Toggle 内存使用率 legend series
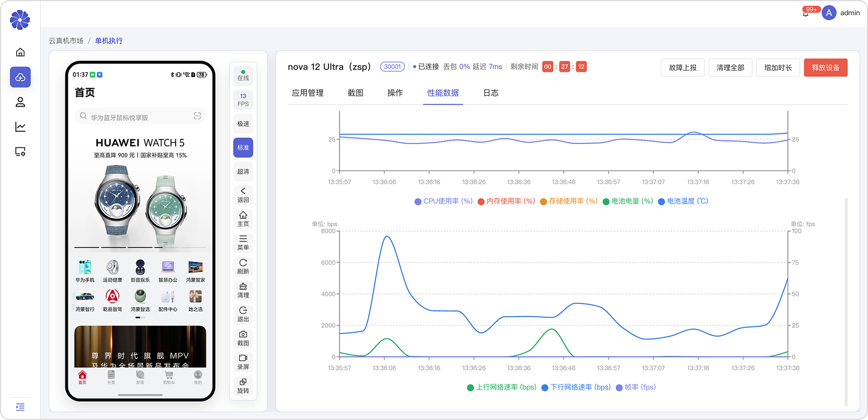868x420 pixels. 506,201
